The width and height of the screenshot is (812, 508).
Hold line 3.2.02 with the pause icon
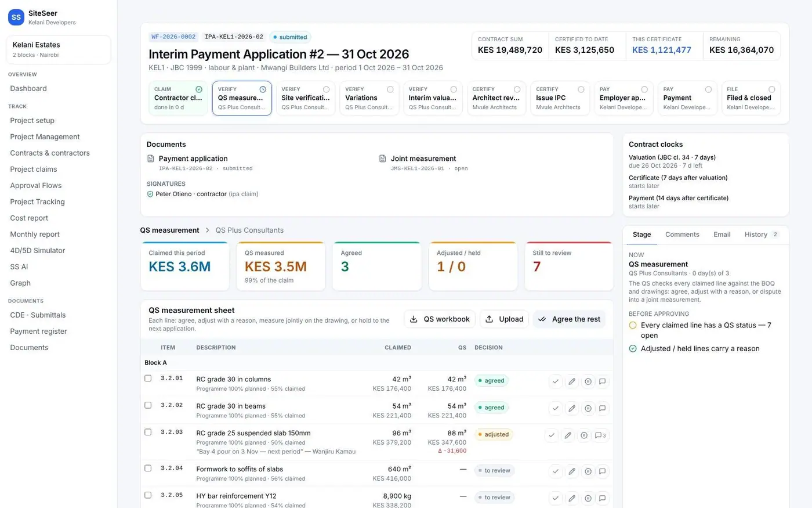coord(588,408)
